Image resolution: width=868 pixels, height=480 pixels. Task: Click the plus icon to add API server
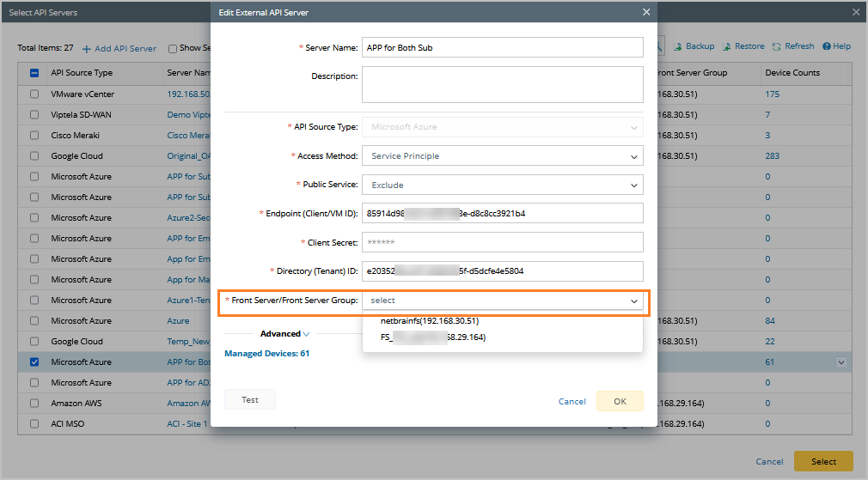(x=86, y=48)
